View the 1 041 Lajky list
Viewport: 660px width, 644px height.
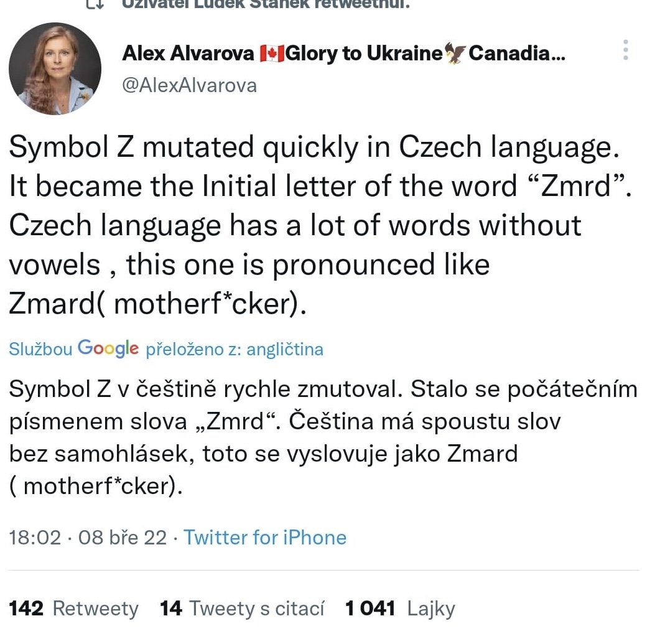[400, 608]
